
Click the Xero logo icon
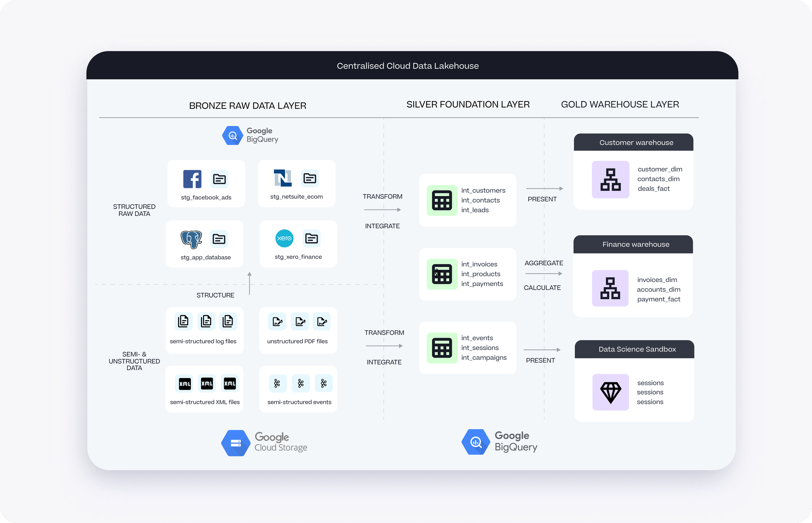coord(284,238)
